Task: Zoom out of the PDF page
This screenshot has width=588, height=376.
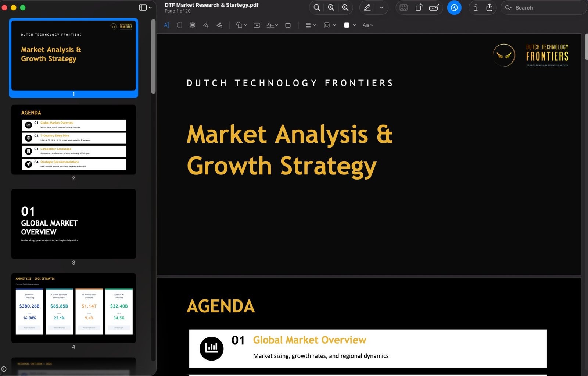Action: click(x=317, y=8)
